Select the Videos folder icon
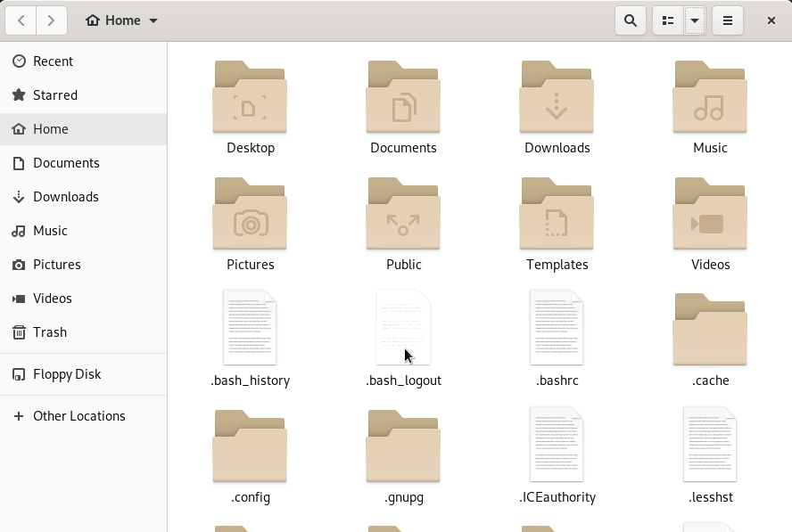This screenshot has width=792, height=532. click(x=710, y=214)
